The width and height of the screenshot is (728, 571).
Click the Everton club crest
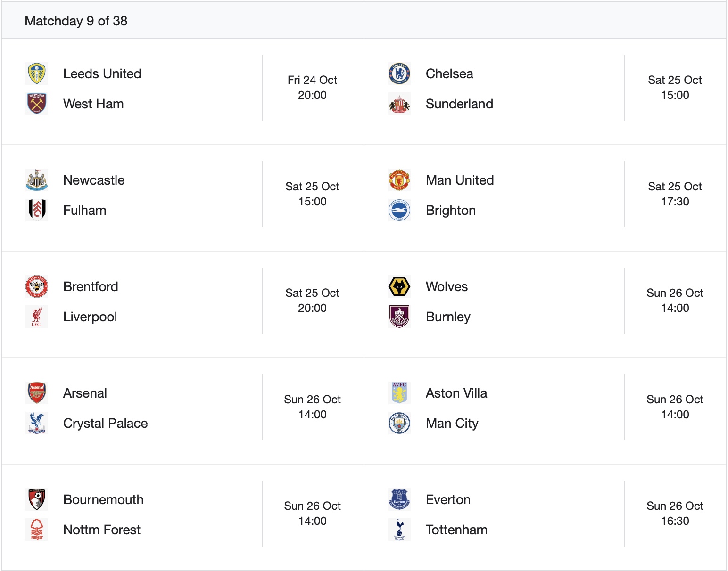coord(399,499)
